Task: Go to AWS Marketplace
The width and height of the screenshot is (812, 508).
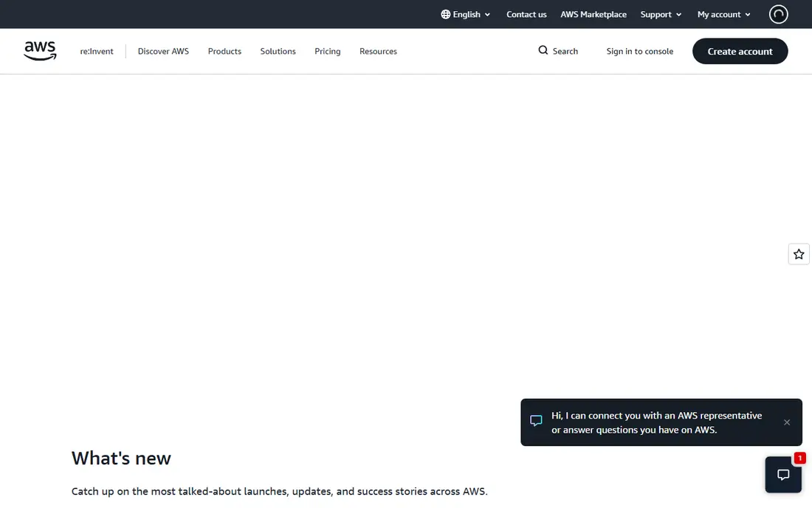Action: [x=593, y=15]
